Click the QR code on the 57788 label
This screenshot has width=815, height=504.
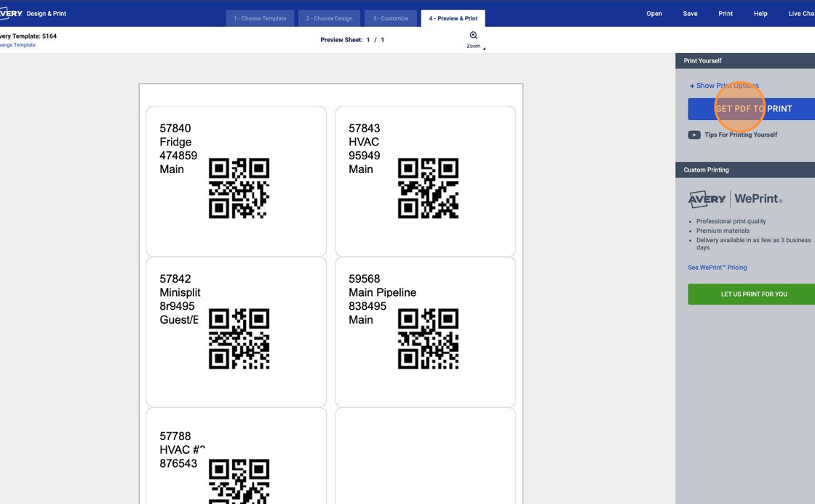239,481
